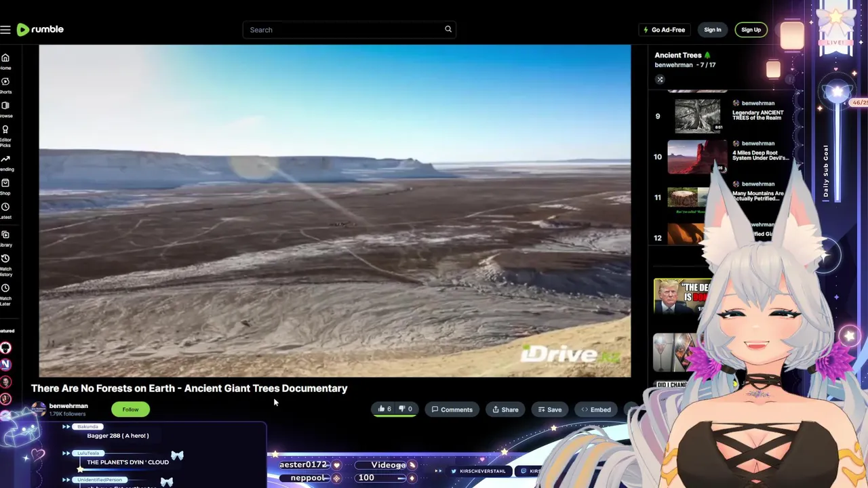
Task: Follow the benwehrman channel
Action: click(x=130, y=409)
